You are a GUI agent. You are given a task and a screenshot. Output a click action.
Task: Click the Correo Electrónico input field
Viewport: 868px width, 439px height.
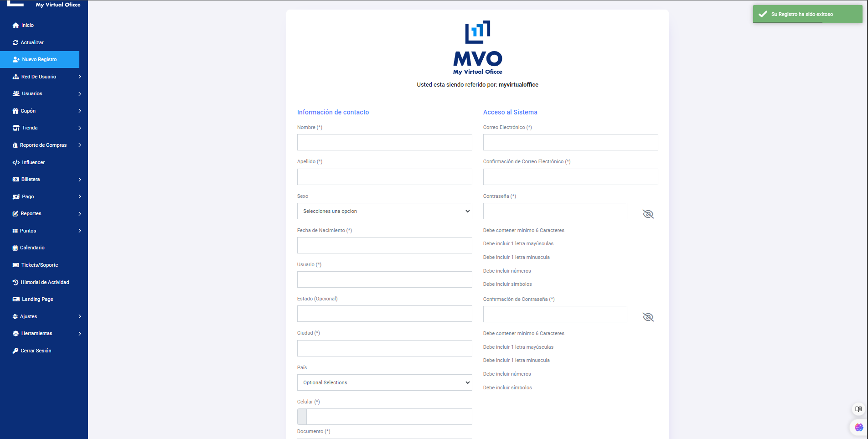point(570,142)
